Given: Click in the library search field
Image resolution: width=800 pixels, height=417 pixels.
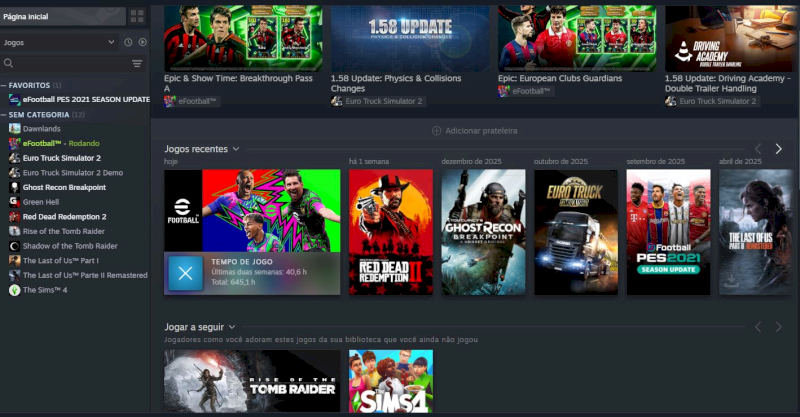Looking at the screenshot, I should (71, 63).
